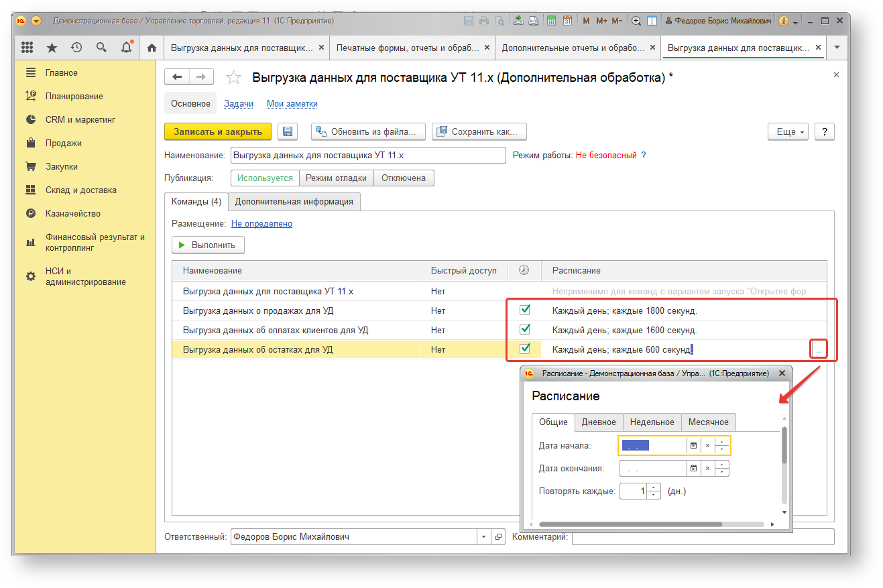The height and width of the screenshot is (588, 883).
Task: Open the sections grid menu icon
Action: click(27, 48)
